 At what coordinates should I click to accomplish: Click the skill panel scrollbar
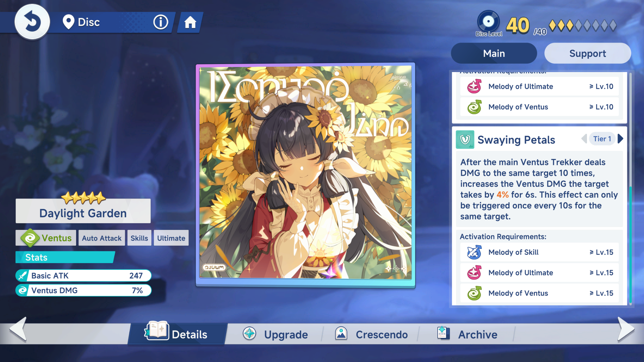pos(630,245)
